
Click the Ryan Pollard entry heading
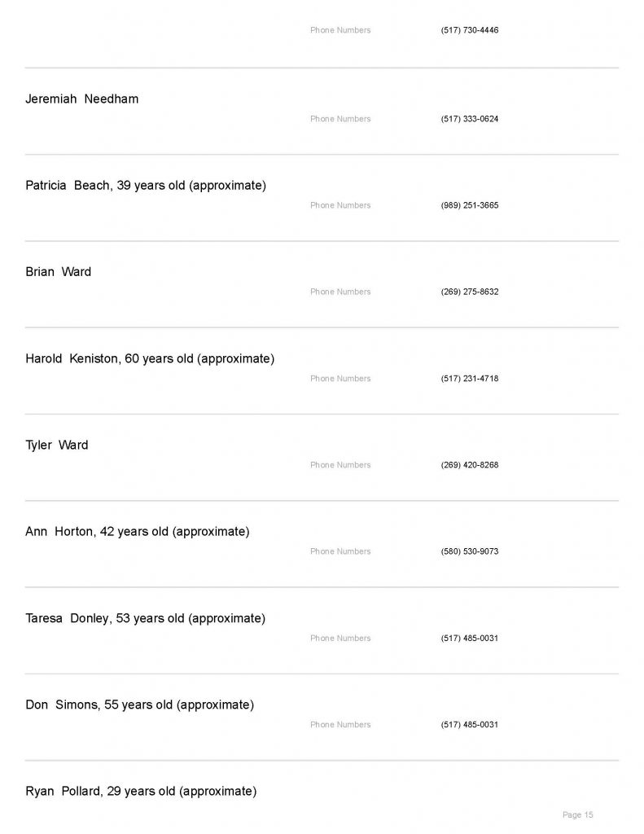point(141,792)
